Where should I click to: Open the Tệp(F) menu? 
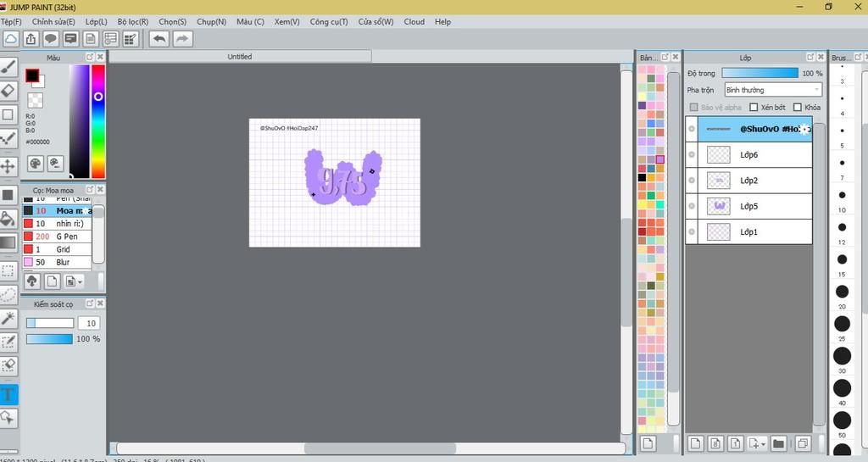[x=11, y=21]
